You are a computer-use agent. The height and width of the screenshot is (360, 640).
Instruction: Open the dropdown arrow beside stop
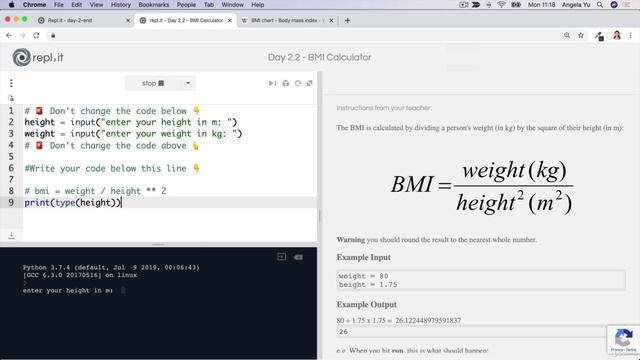[188, 83]
